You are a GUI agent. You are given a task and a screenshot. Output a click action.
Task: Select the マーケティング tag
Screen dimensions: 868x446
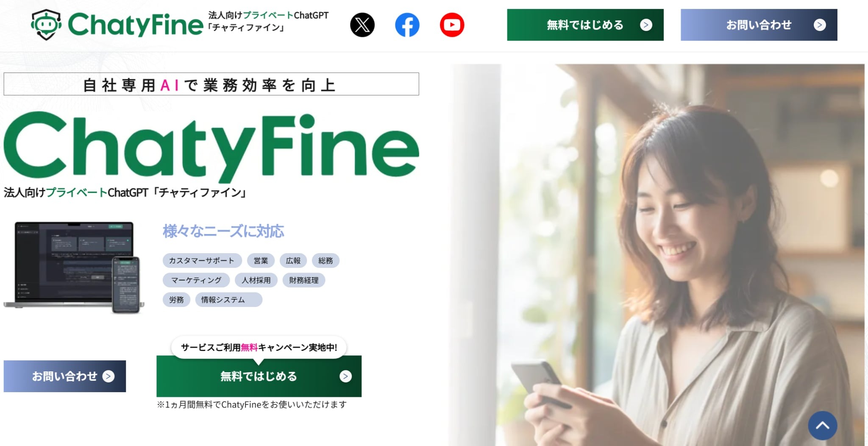[196, 280]
